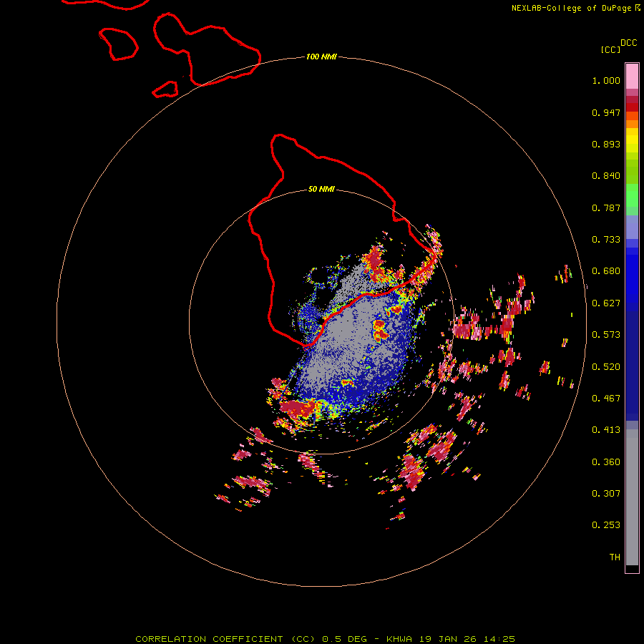The height and width of the screenshot is (644, 644).
Task: Click the 0.467 scale value
Action: 606,399
